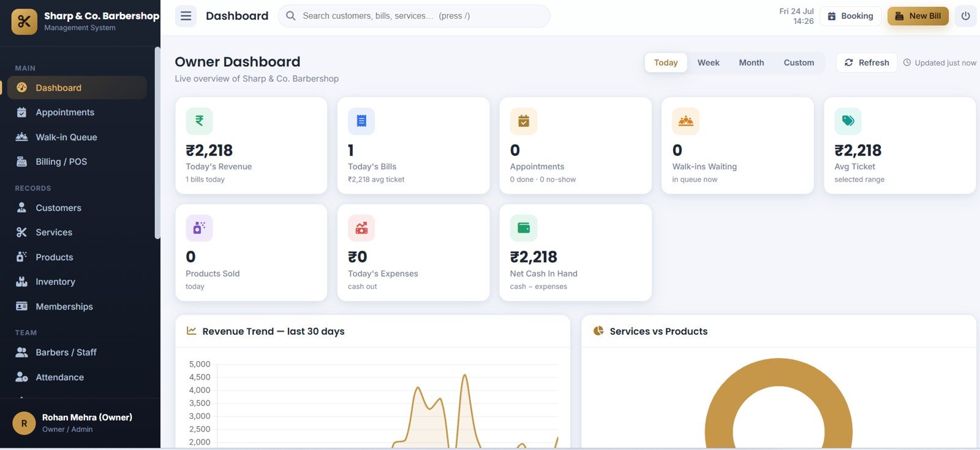Switch to the Week range

coord(709,63)
